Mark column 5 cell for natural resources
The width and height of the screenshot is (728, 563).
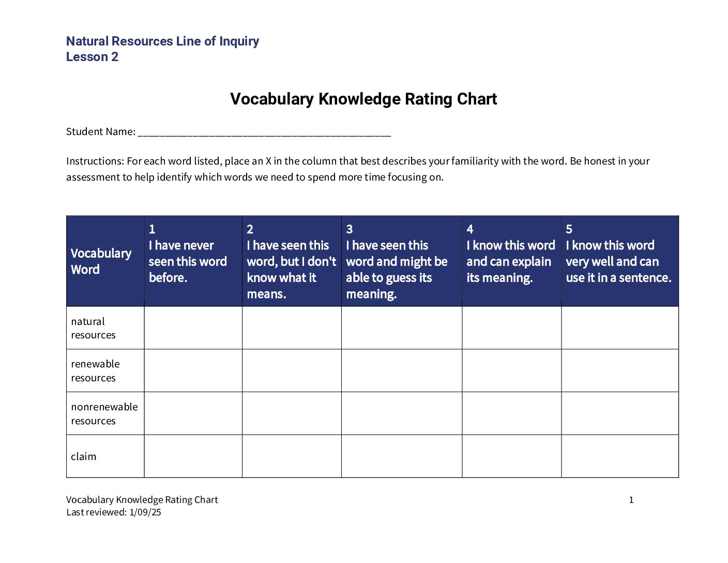point(620,328)
